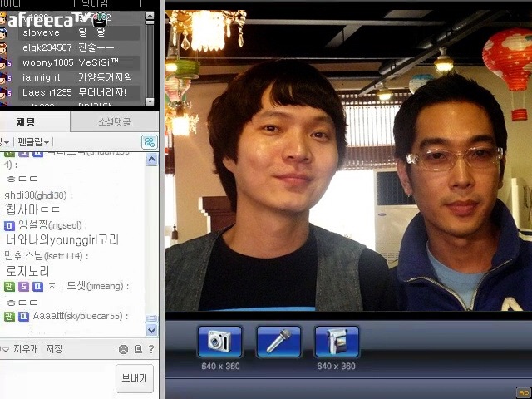Click the microphone icon
The width and height of the screenshot is (532, 399).
[278, 342]
